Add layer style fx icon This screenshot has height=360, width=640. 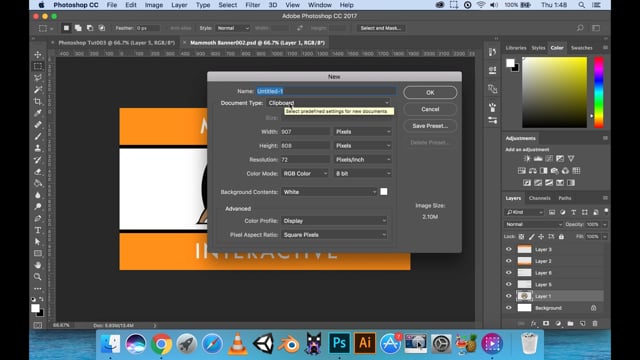[533, 323]
